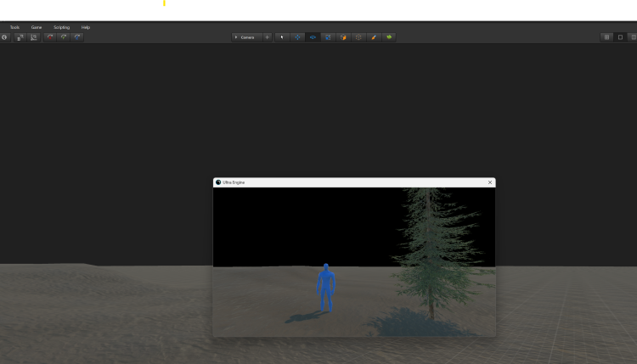Click the red curved-arrow toolbar icon
The image size is (637, 364).
[x=50, y=37]
